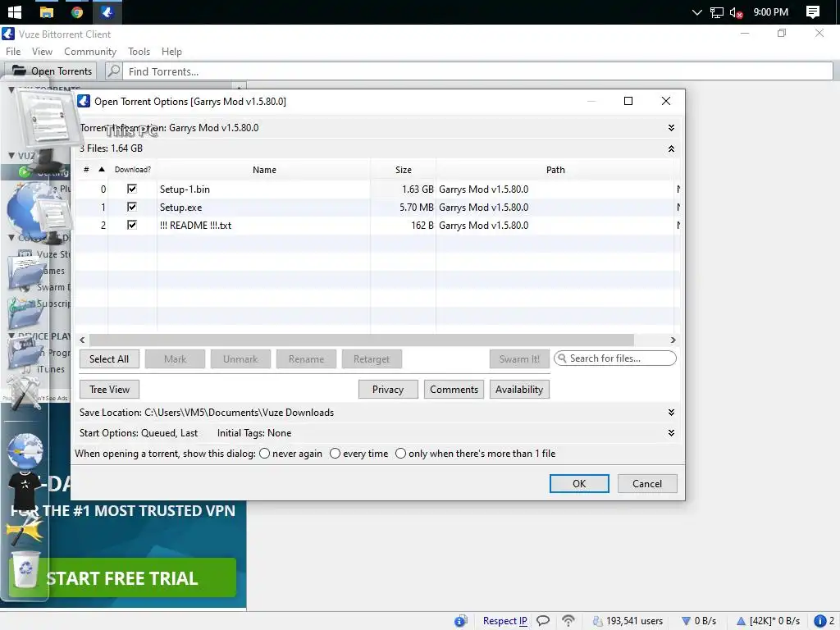The image size is (840, 630).
Task: Open the Privacy settings button
Action: [x=388, y=390]
